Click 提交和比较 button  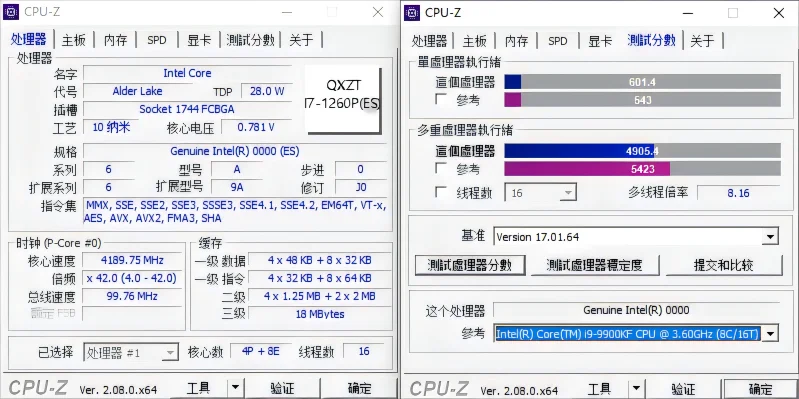724,265
